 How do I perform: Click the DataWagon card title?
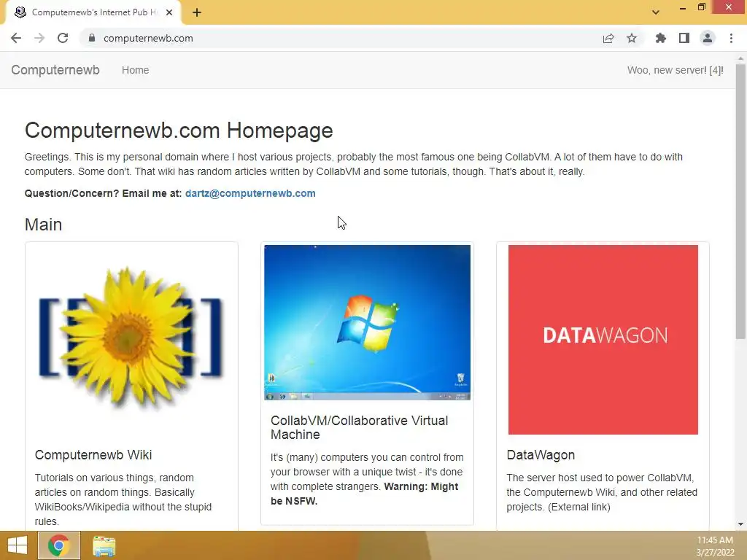(x=541, y=455)
